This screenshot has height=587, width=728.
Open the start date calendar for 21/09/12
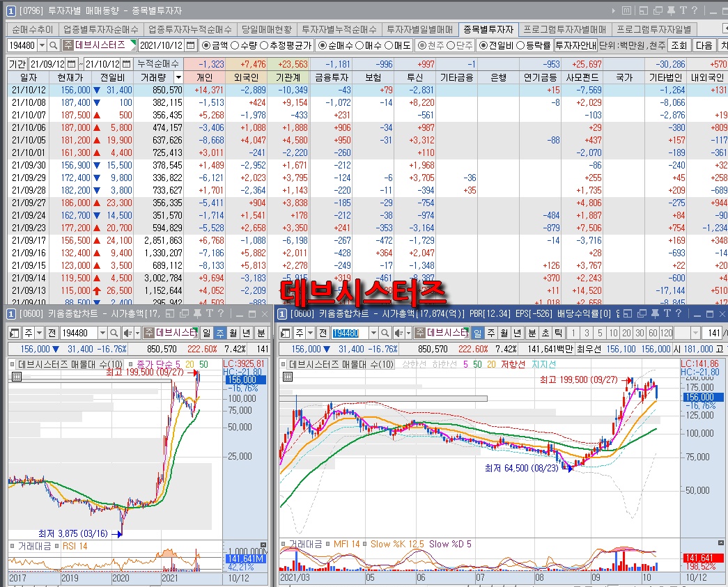(x=71, y=64)
